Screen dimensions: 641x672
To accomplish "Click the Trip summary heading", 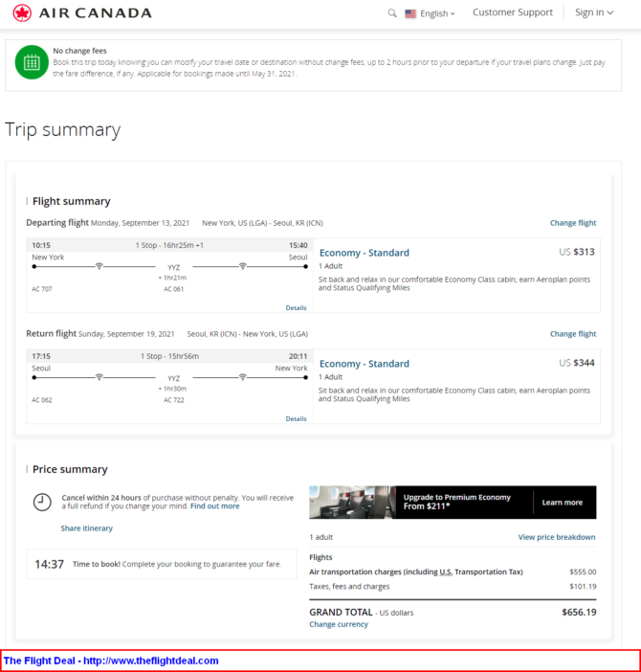I will pyautogui.click(x=63, y=130).
